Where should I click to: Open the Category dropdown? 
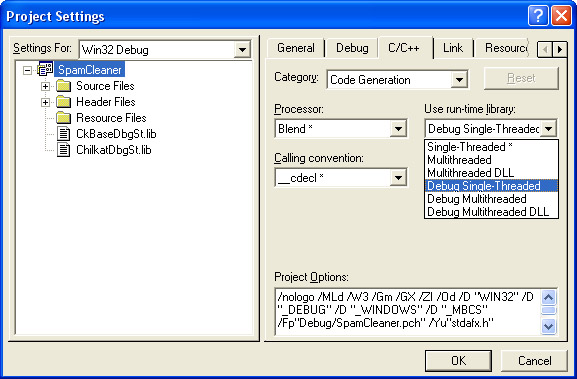(x=459, y=79)
